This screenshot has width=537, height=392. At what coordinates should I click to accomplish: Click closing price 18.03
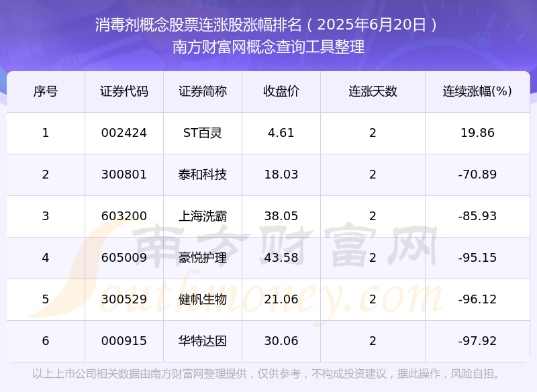(x=281, y=175)
